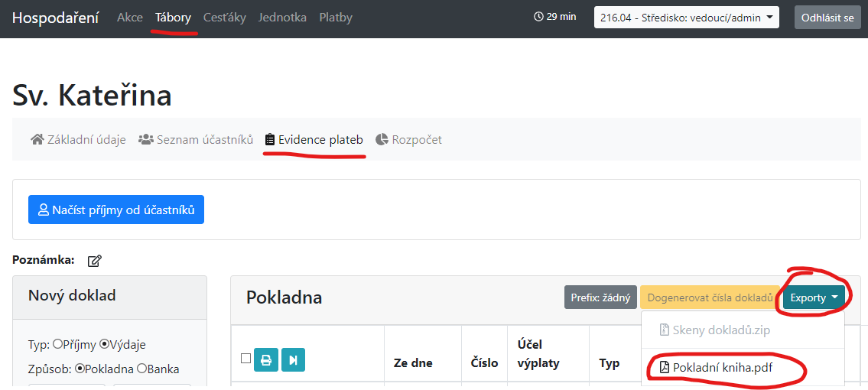Click the zip file icon of Skeny dokladů
This screenshot has width=868, height=390.
tap(665, 330)
